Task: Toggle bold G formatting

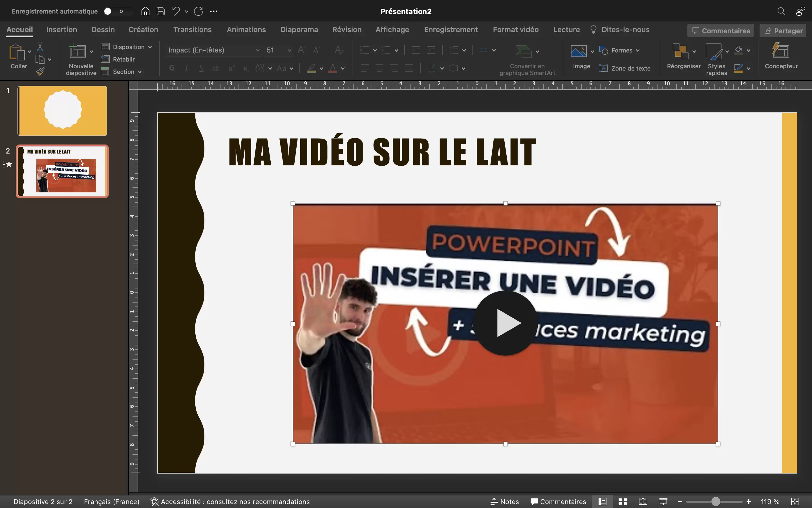Action: [172, 68]
